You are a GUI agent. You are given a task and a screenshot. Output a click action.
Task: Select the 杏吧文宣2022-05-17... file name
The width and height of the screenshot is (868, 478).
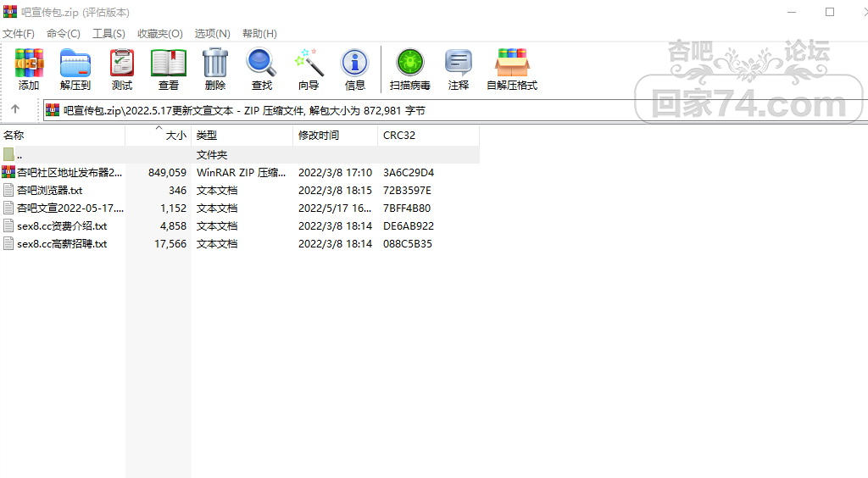coord(70,208)
